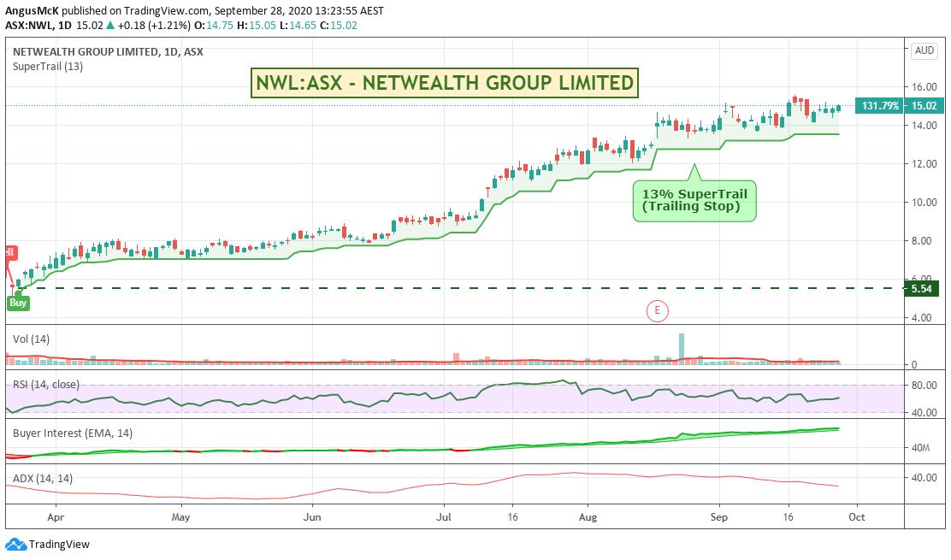Click the 12.00 price axis label
The width and height of the screenshot is (951, 560).
[924, 163]
